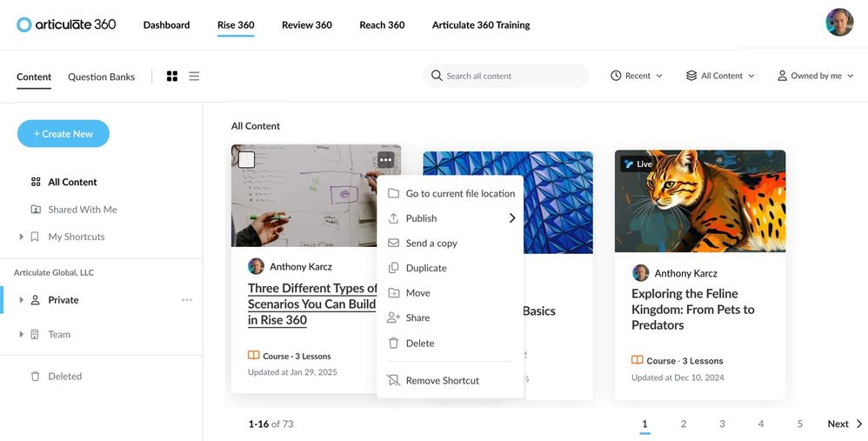Go to page 5
This screenshot has width=868, height=441.
click(800, 424)
